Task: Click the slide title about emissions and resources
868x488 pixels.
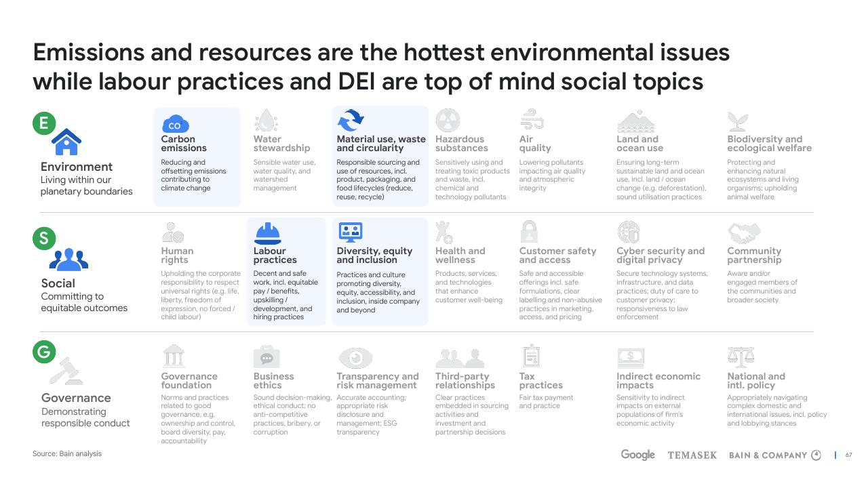Action: 381,66
